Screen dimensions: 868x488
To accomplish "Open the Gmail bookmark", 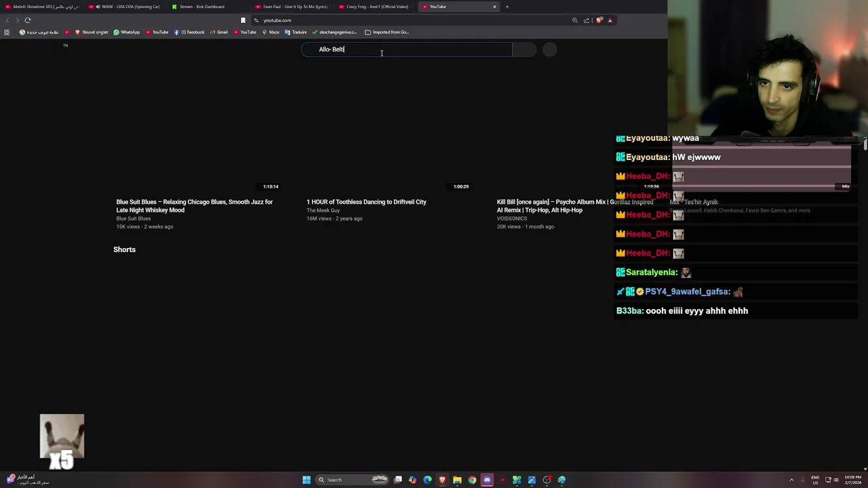I will (x=219, y=32).
